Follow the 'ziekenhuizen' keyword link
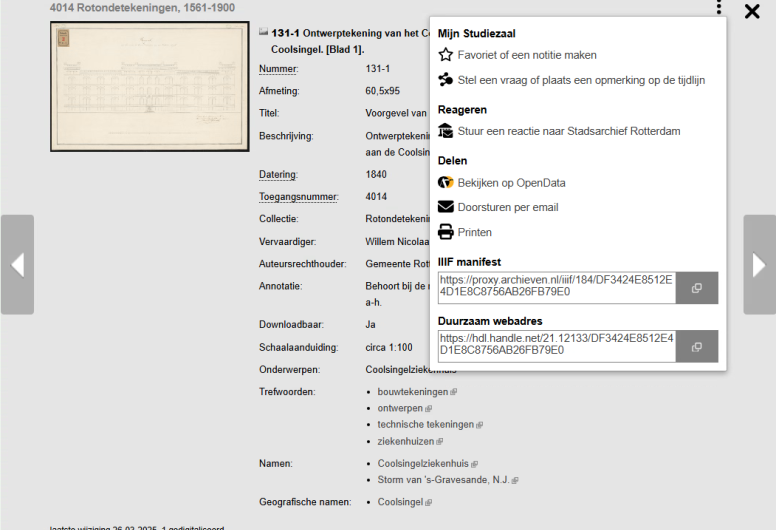This screenshot has height=530, width=776. [406, 441]
